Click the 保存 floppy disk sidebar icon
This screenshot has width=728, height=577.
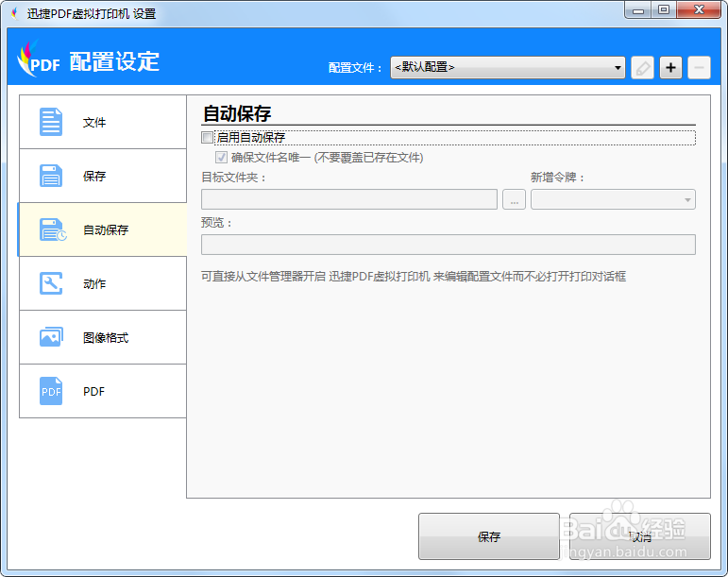click(51, 176)
